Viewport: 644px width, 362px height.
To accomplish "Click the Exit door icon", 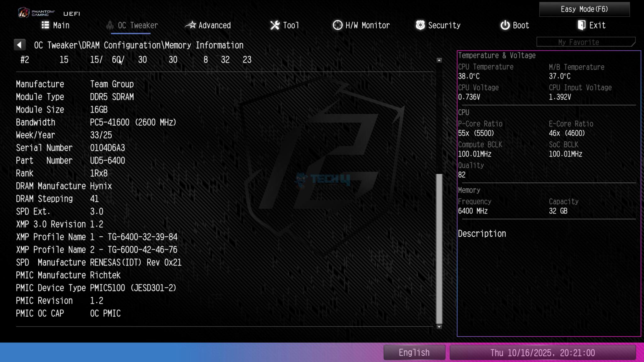I will tap(581, 25).
